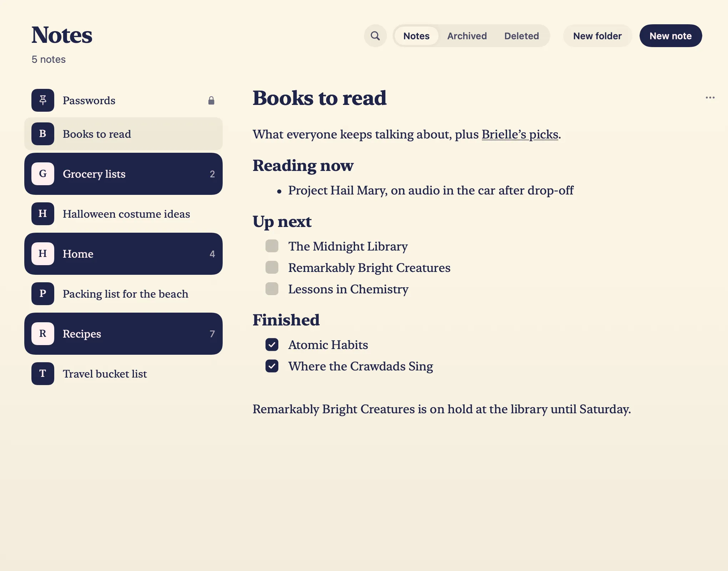Click the 5 notes count label
728x571 pixels.
[x=49, y=59]
